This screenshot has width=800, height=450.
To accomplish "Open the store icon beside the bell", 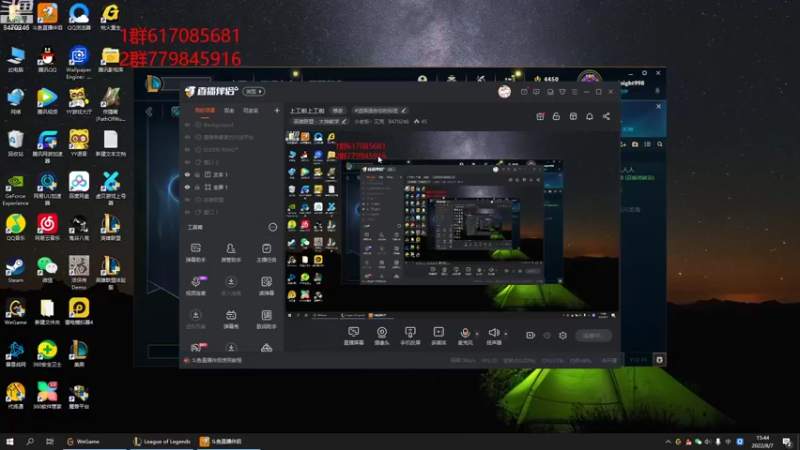I will [573, 116].
